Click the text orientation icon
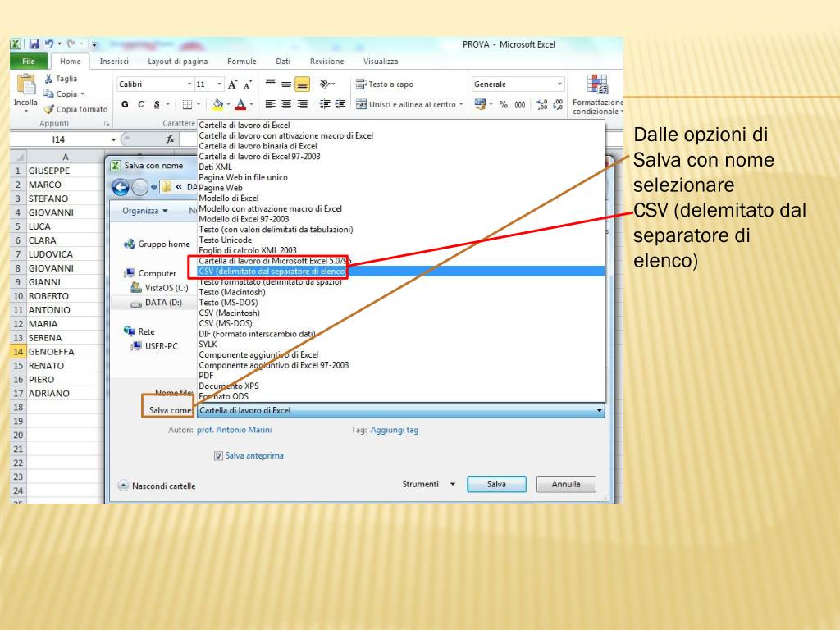Viewport: 840px width, 630px height. click(x=326, y=84)
